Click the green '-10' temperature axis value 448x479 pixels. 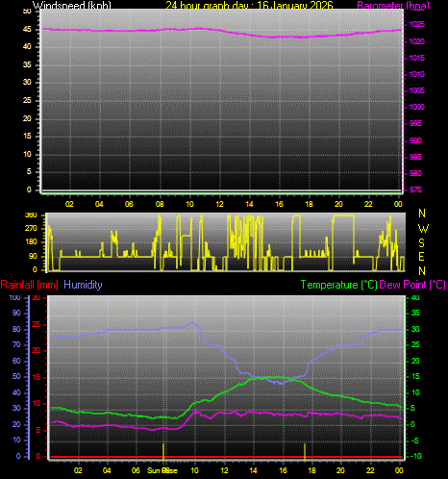coord(416,456)
